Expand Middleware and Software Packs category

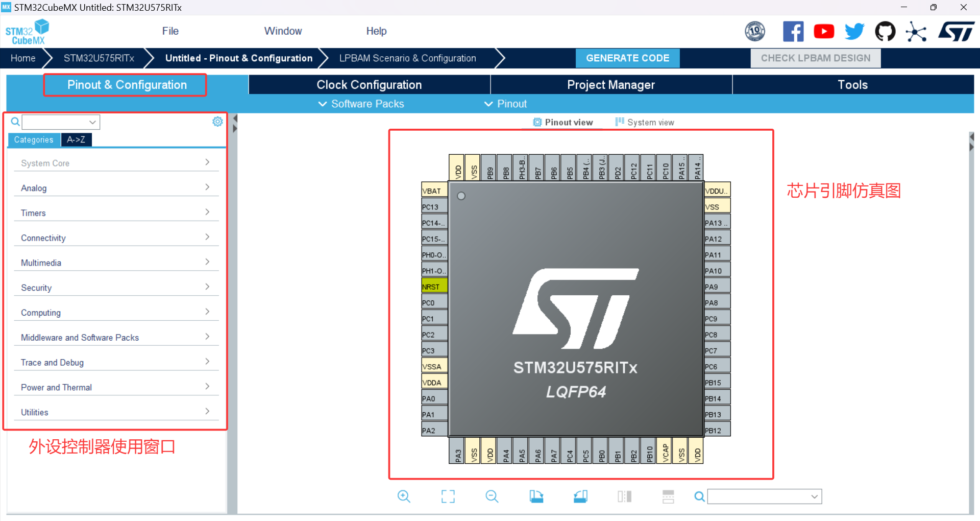116,338
